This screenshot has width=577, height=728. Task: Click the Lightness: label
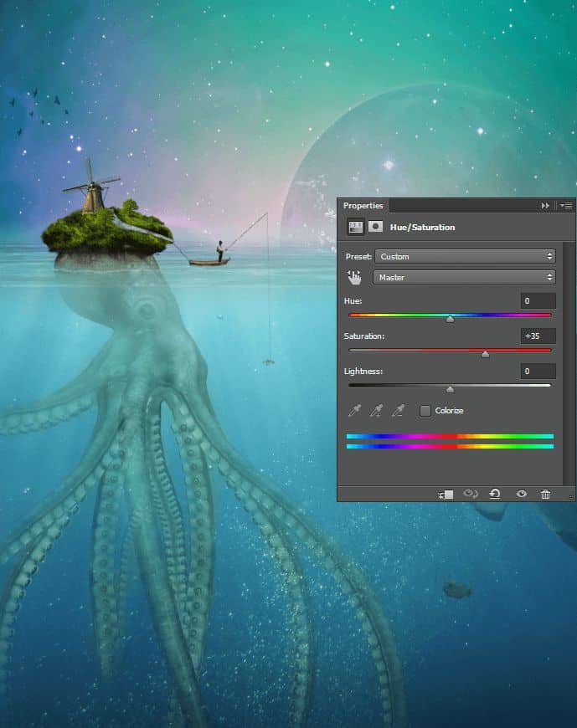pos(363,371)
